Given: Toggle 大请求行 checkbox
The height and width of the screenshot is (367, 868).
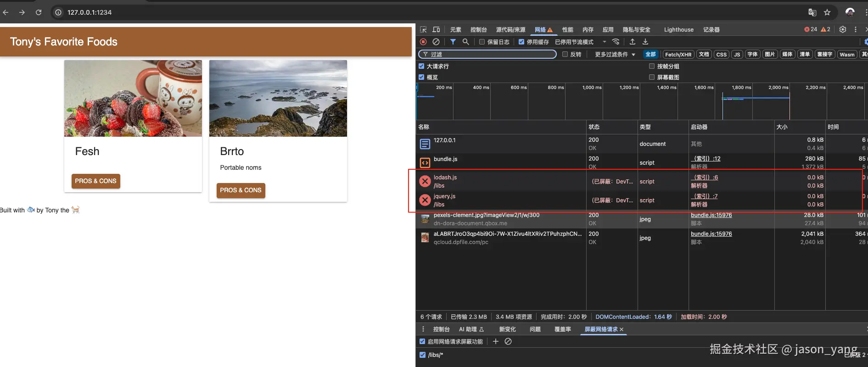Looking at the screenshot, I should pyautogui.click(x=421, y=66).
